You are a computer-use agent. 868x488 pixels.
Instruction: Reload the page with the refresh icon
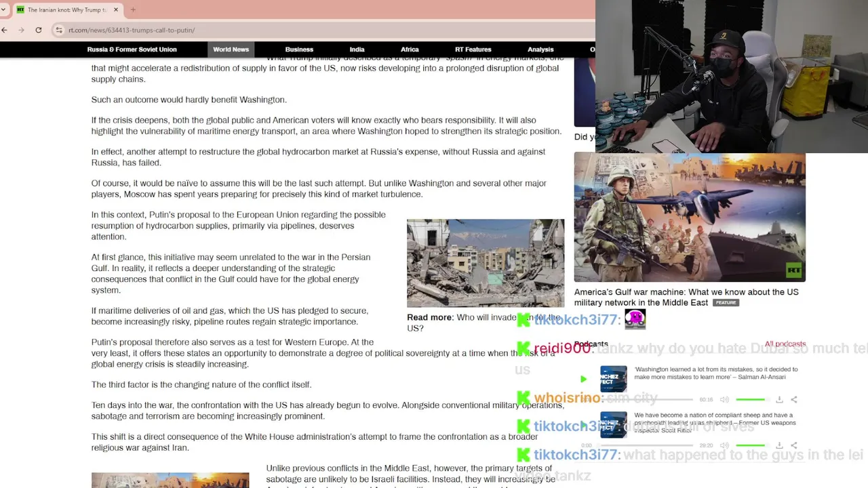[39, 30]
